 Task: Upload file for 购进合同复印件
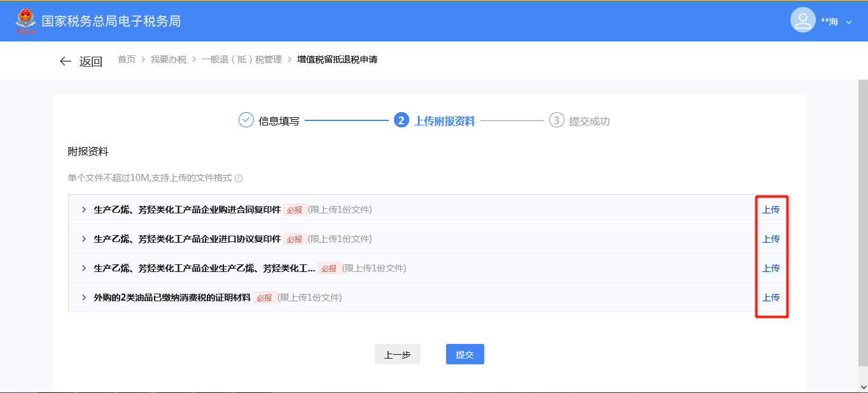point(771,210)
